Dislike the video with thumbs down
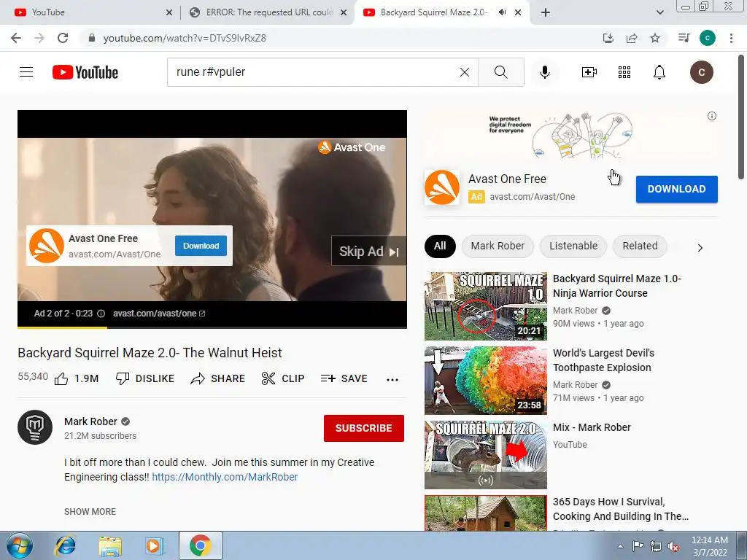 pos(145,378)
